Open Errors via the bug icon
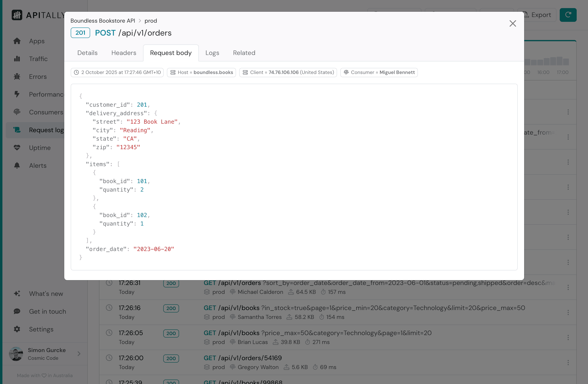588x384 pixels. (17, 77)
